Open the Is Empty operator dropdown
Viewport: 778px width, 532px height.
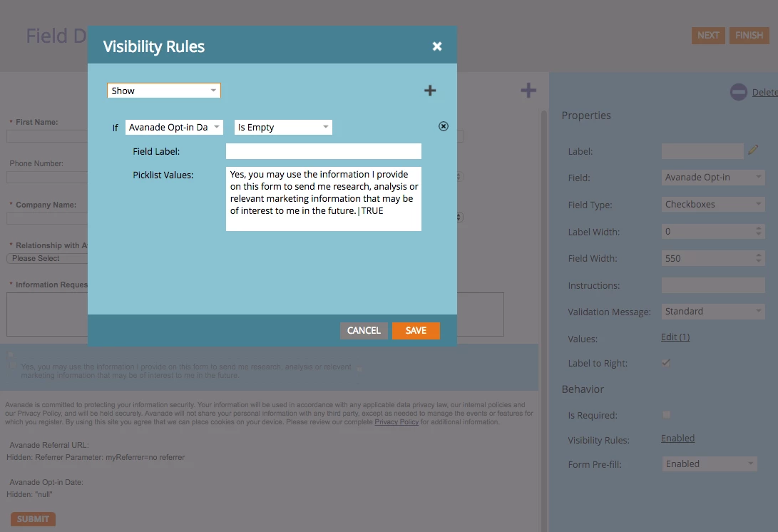(283, 127)
